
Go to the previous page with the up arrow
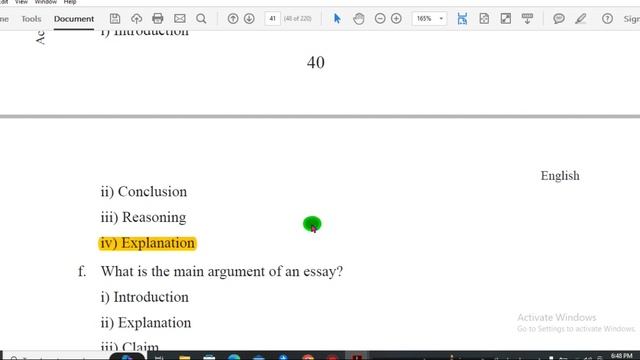pos(233,18)
